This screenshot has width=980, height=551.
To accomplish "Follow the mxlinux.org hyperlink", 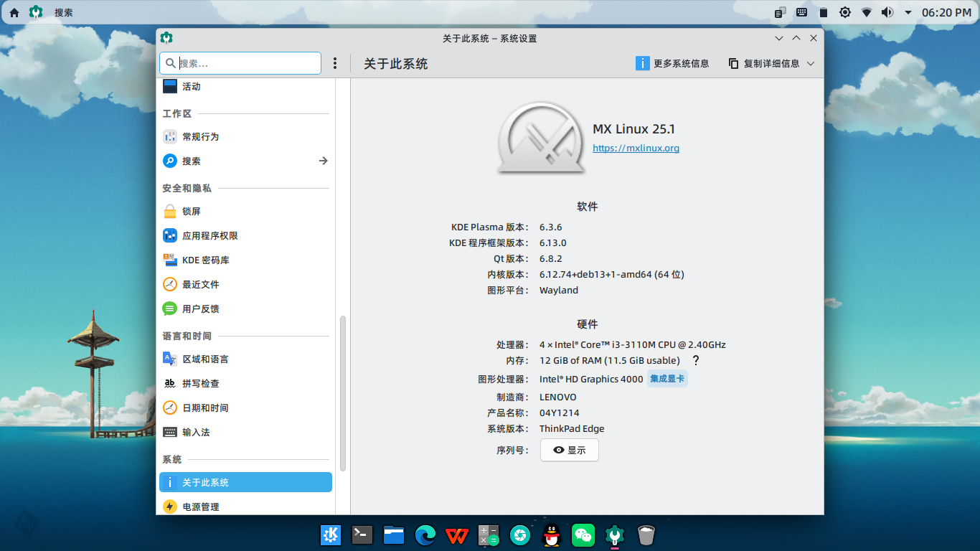I will point(636,148).
